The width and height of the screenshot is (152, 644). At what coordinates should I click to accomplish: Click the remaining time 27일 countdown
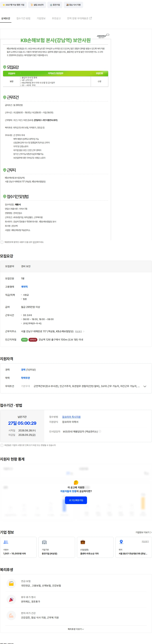(x=22, y=423)
